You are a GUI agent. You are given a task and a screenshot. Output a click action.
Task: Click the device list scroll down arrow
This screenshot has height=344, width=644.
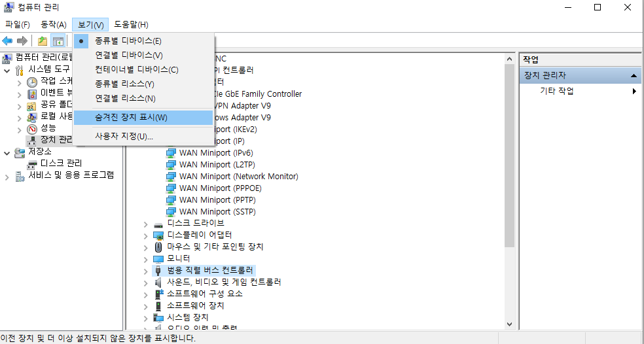510,324
